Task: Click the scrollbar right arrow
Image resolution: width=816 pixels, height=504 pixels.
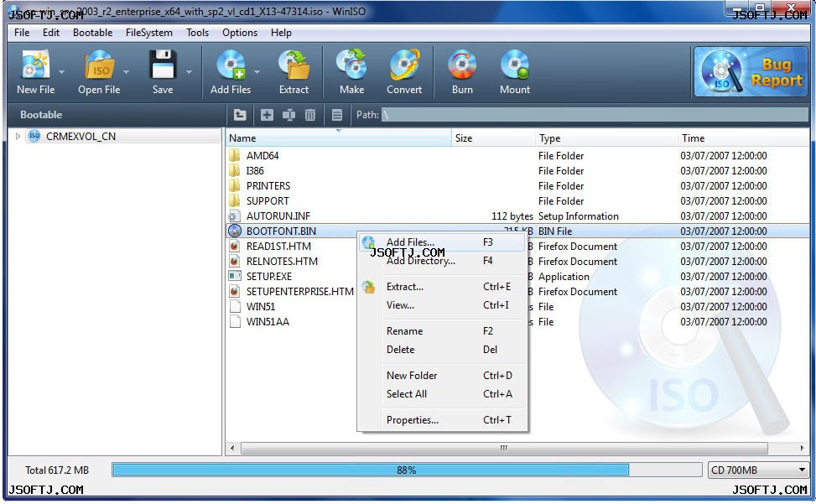Action: pos(802,448)
